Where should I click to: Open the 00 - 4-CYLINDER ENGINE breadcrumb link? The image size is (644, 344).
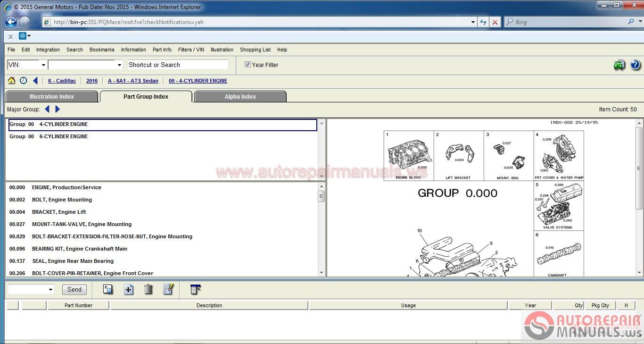pos(198,81)
